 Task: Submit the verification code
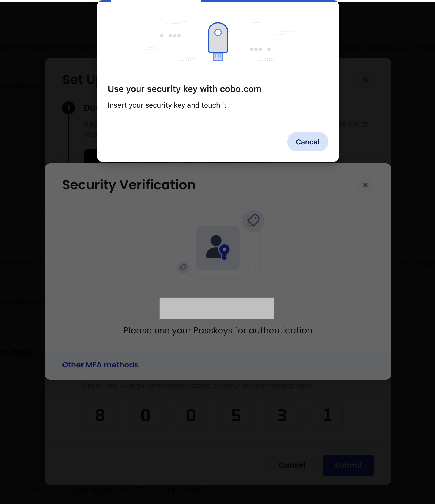348,465
